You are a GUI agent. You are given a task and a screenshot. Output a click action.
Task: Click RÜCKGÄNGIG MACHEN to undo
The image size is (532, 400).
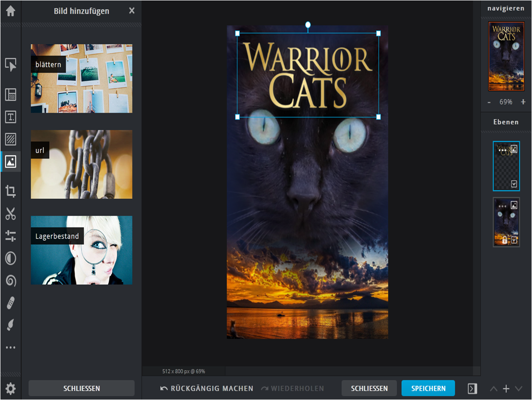(x=207, y=388)
